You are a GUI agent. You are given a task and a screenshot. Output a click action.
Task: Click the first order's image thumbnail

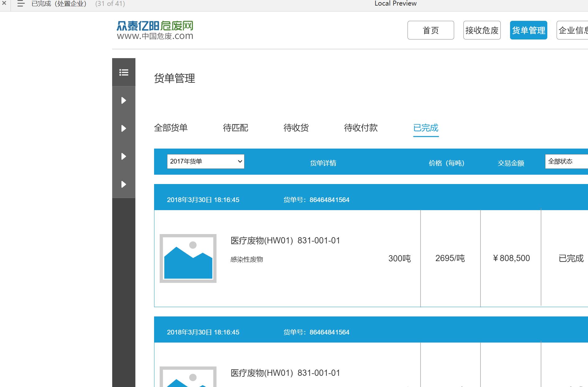(x=188, y=258)
